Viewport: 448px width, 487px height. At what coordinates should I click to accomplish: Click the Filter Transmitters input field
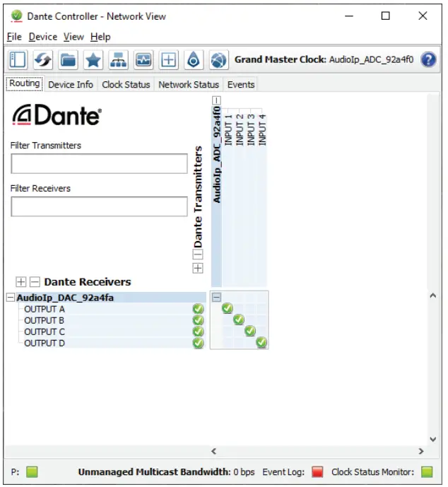click(x=100, y=163)
